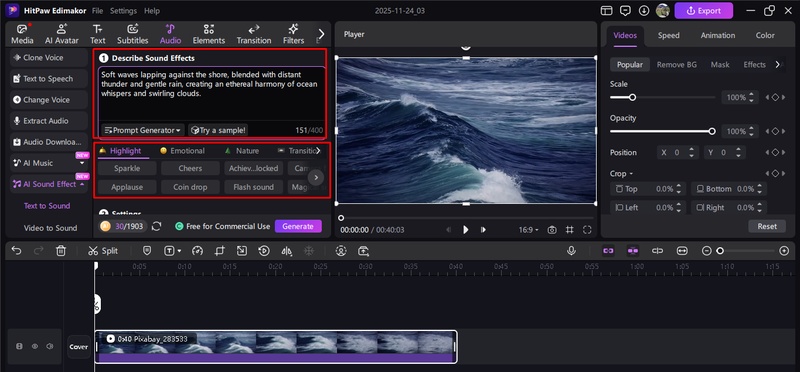This screenshot has height=372, width=800.
Task: Delete selected clip with trash icon
Action: coord(61,251)
